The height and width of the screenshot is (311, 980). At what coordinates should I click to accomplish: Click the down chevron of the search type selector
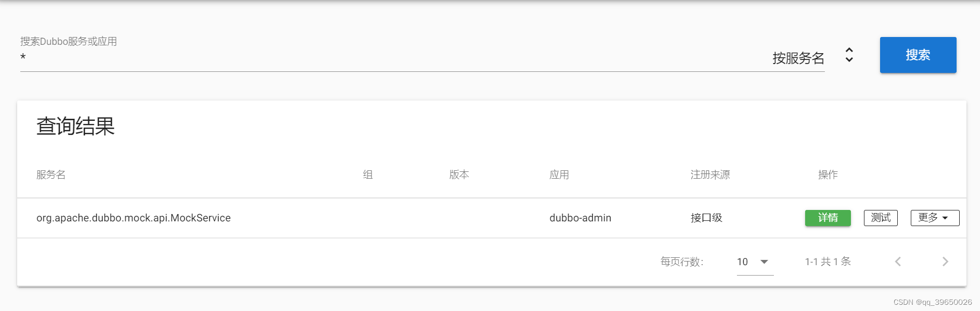coord(849,59)
